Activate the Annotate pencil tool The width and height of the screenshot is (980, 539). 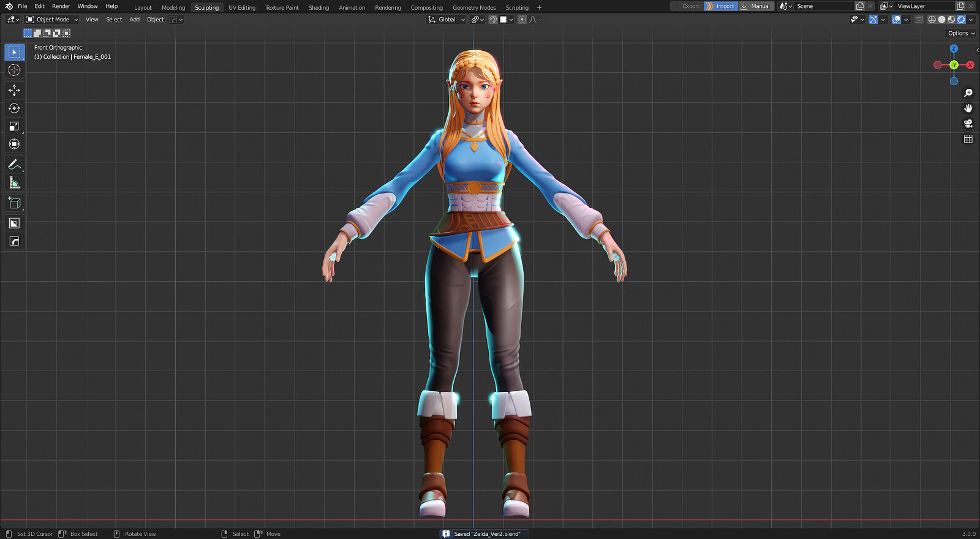14,165
